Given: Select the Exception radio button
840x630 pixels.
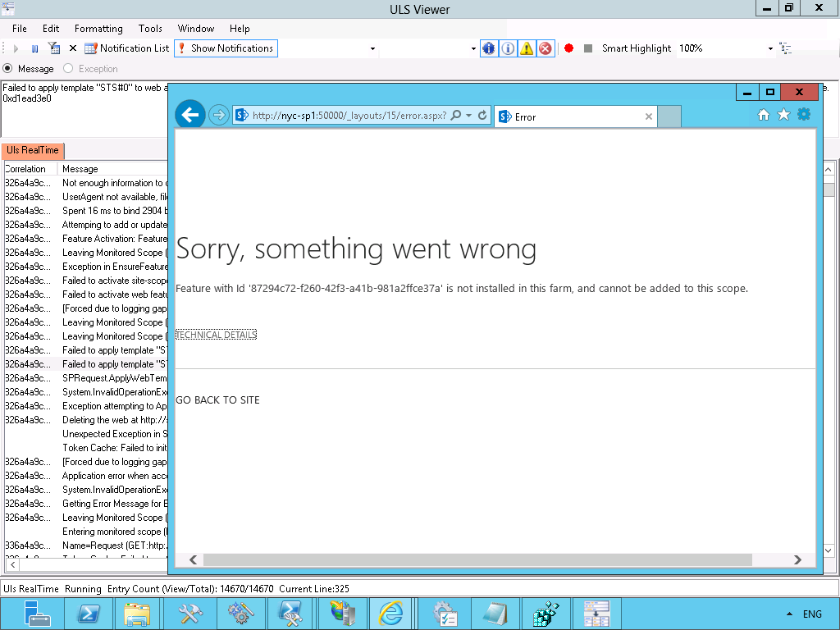Looking at the screenshot, I should point(68,69).
